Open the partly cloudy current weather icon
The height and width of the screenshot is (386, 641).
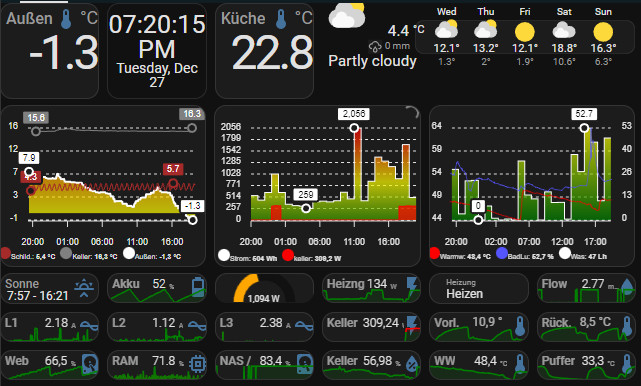[x=347, y=16]
